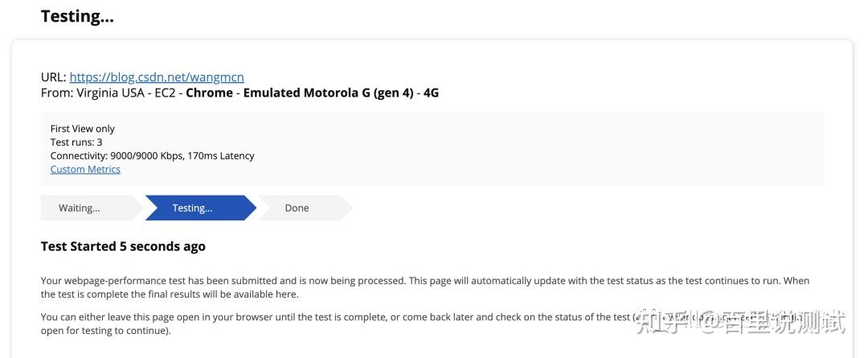Click the Emulated Motorola G (gen 4) label
This screenshot has width=868, height=358.
pos(328,93)
